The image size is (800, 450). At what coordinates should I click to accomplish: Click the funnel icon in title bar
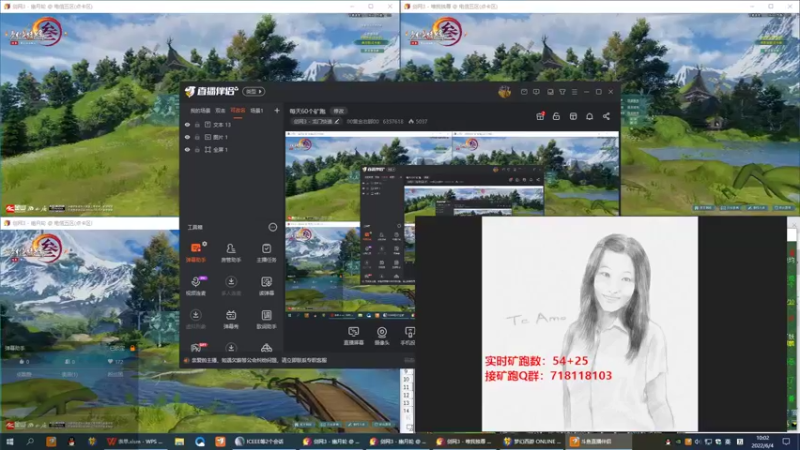(562, 92)
